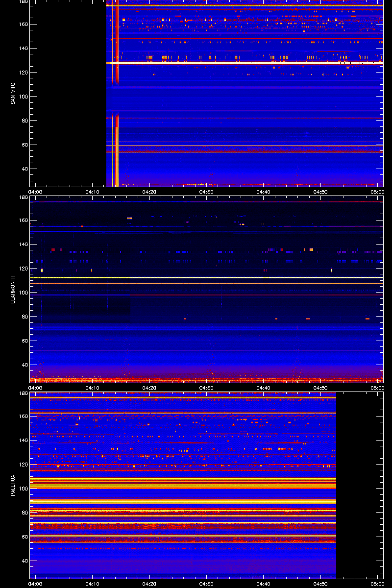Click the 120 frequency tick of San Vito

point(23,73)
